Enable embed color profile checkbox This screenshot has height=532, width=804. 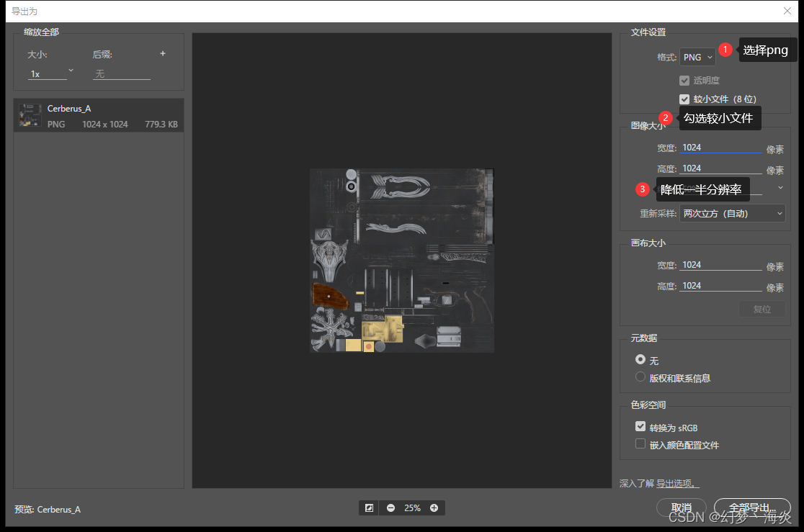(640, 443)
